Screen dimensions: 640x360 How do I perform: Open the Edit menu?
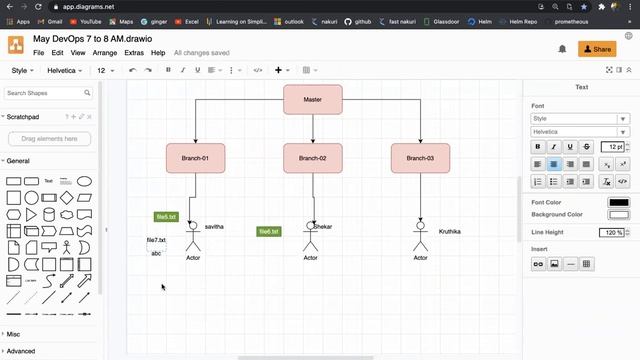pyautogui.click(x=57, y=53)
